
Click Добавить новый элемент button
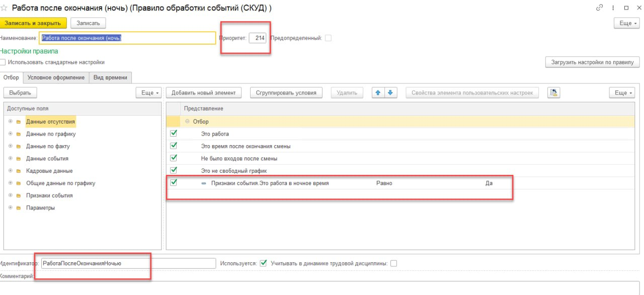pyautogui.click(x=204, y=92)
